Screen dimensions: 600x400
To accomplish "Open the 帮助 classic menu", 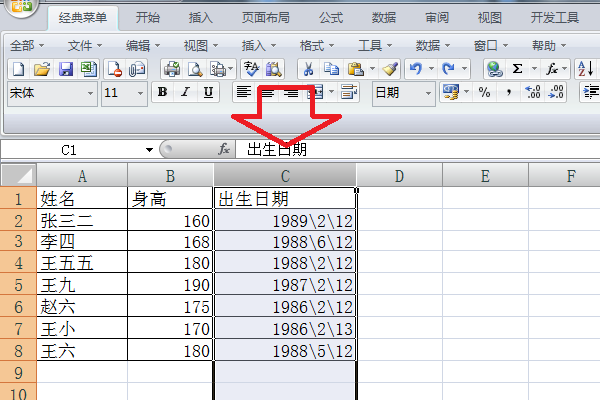I will (549, 46).
